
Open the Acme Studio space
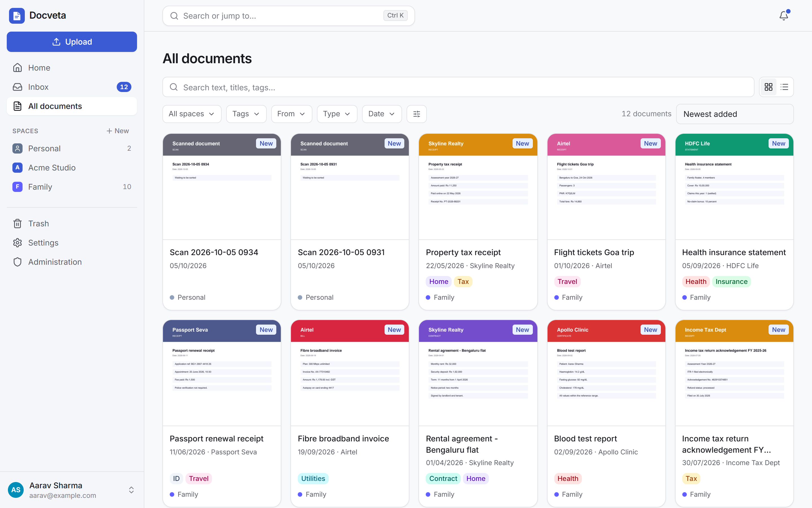(x=72, y=168)
